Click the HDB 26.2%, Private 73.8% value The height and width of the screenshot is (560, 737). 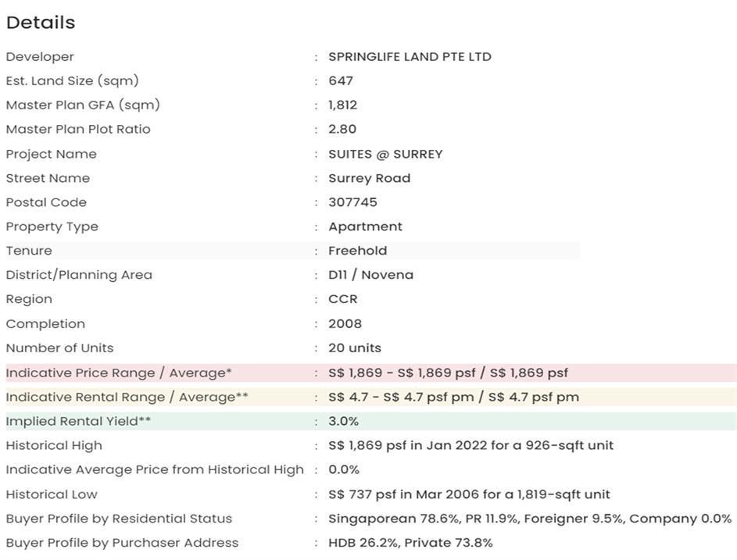410,543
